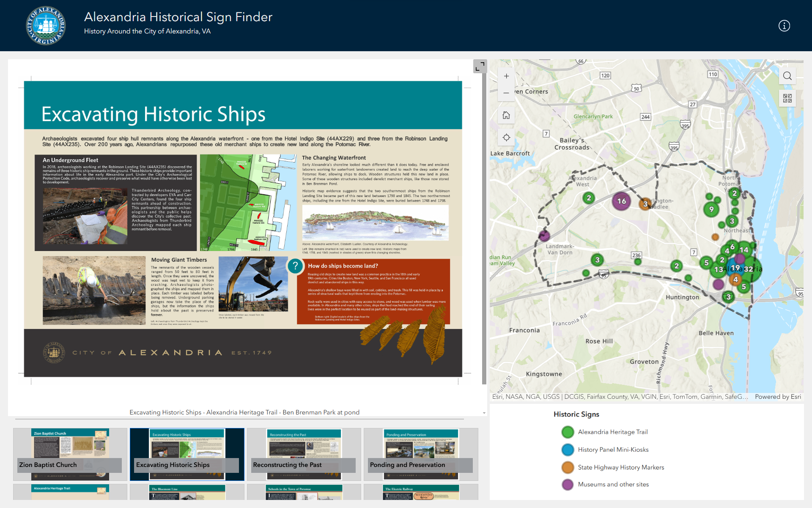This screenshot has width=812, height=508.
Task: Click the find my location icon
Action: (506, 138)
